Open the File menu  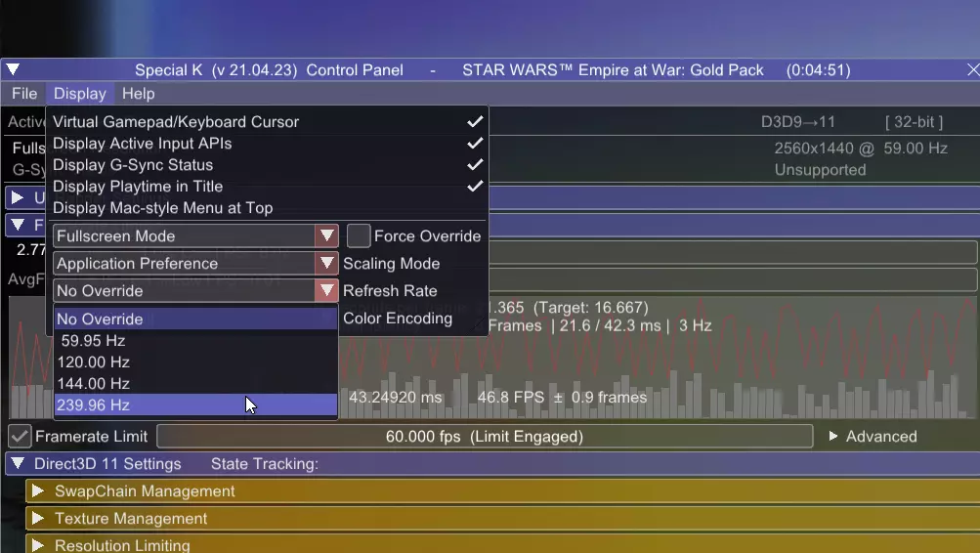point(24,94)
